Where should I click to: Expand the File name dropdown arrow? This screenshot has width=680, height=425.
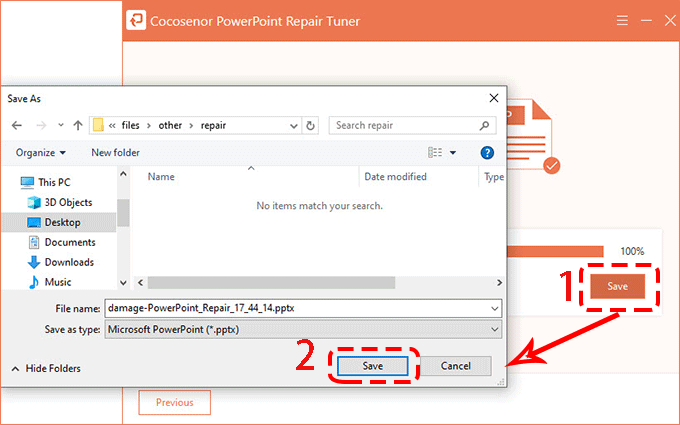[494, 308]
